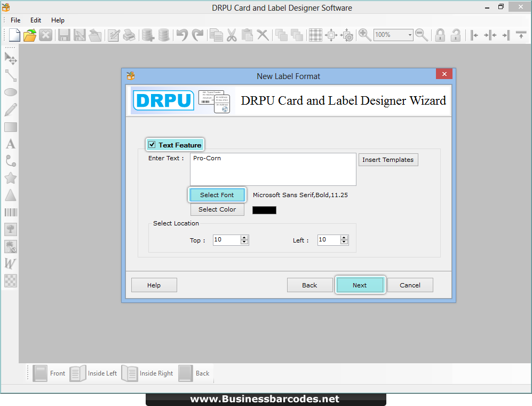Select the WordArt W tool
532x406 pixels.
[x=10, y=264]
